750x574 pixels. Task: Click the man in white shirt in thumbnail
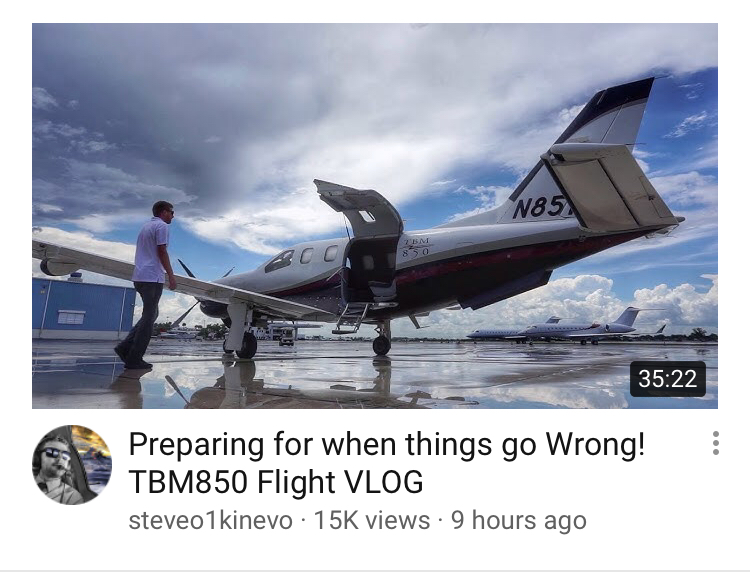pos(146,284)
